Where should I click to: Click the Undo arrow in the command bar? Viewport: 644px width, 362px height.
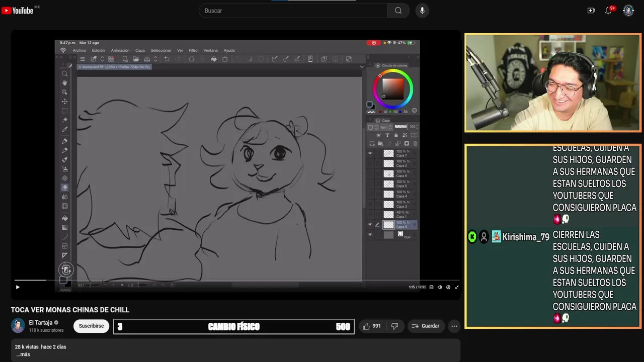[x=167, y=59]
